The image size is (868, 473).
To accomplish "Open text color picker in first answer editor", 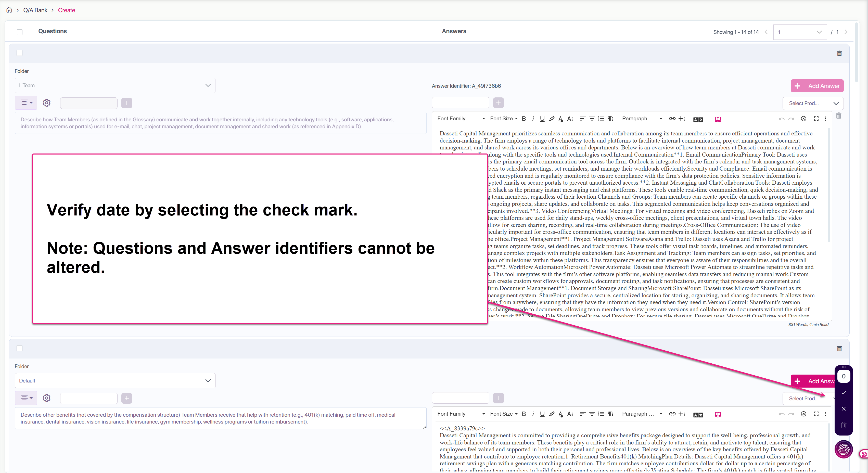I will click(x=560, y=119).
